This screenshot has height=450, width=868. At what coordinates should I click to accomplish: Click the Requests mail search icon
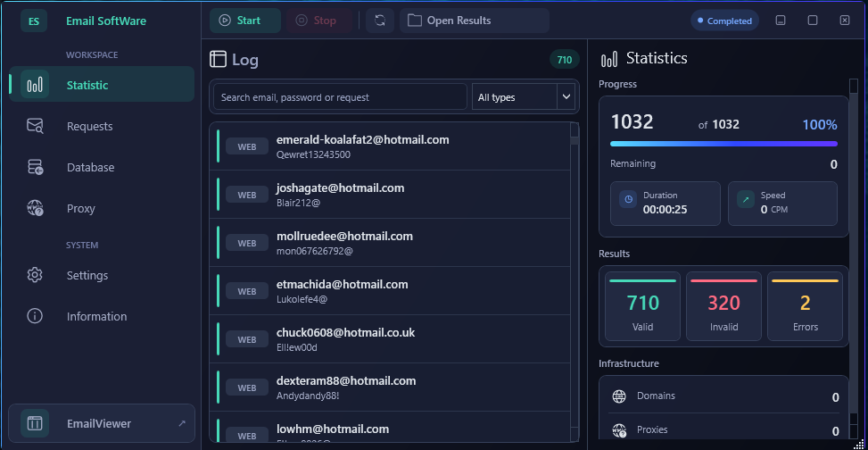pos(35,127)
